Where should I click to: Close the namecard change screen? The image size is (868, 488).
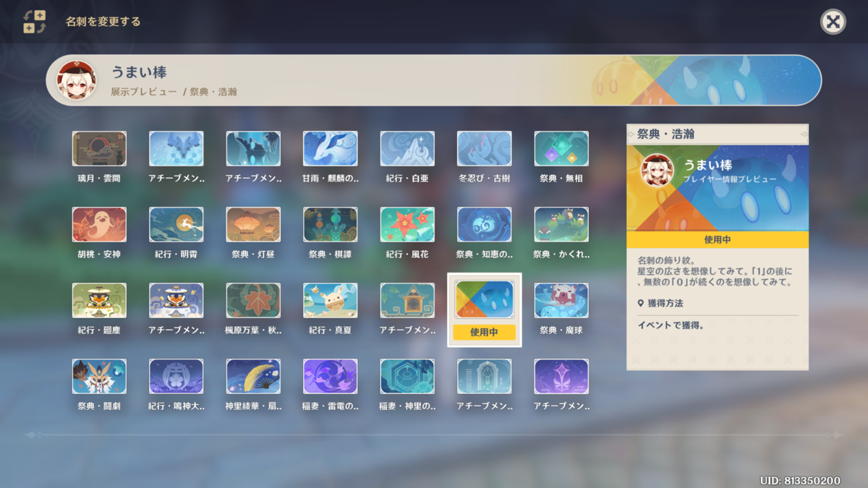pos(833,22)
